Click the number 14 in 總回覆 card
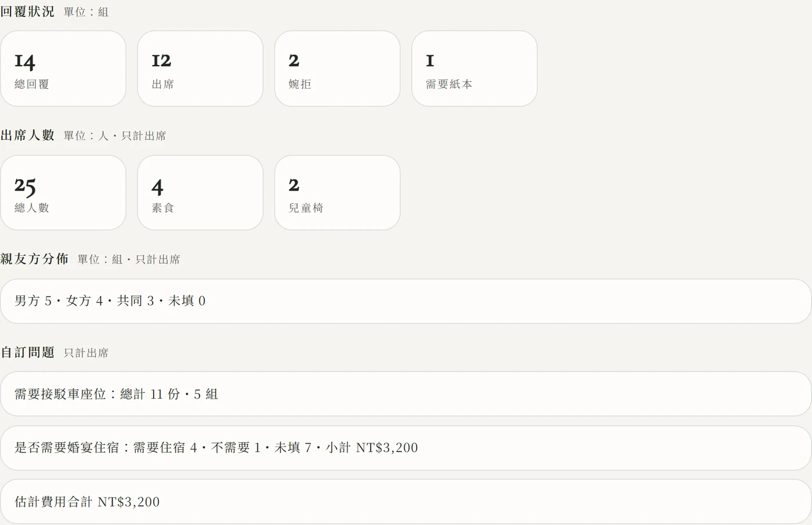The height and width of the screenshot is (525, 812). 25,61
